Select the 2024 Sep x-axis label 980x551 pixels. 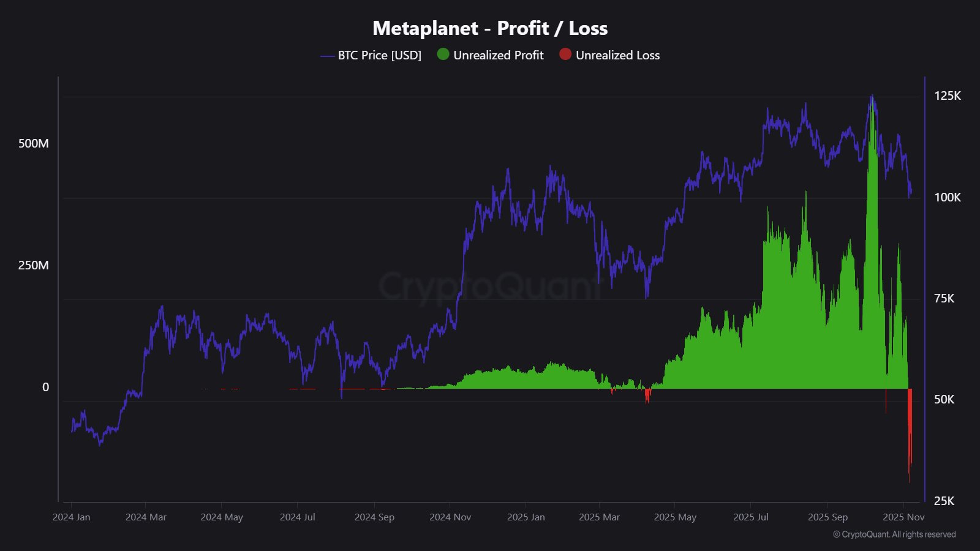point(374,517)
